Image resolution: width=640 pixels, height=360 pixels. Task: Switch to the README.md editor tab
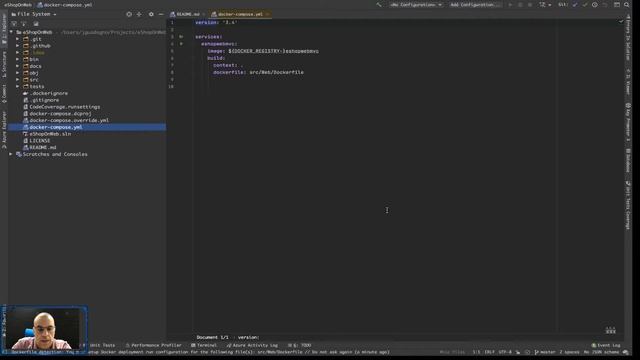click(188, 14)
